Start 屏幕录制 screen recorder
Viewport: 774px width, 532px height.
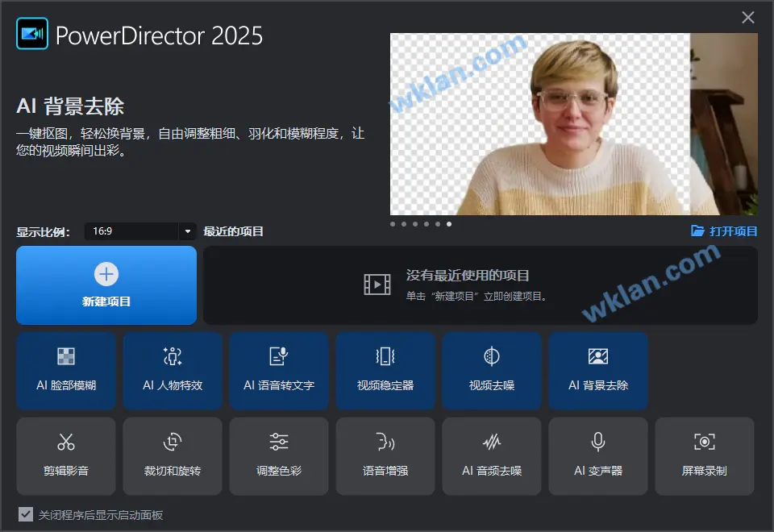coord(705,456)
